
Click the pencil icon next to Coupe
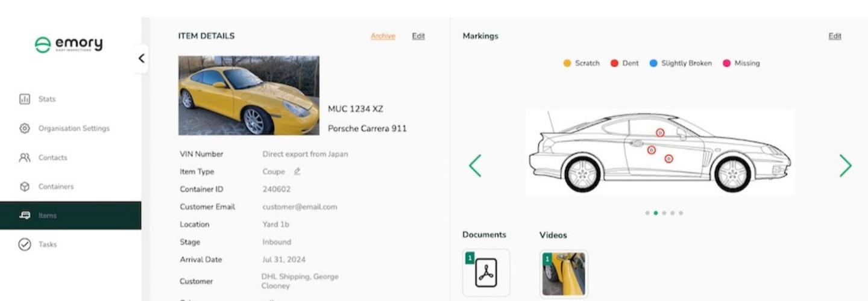[297, 172]
